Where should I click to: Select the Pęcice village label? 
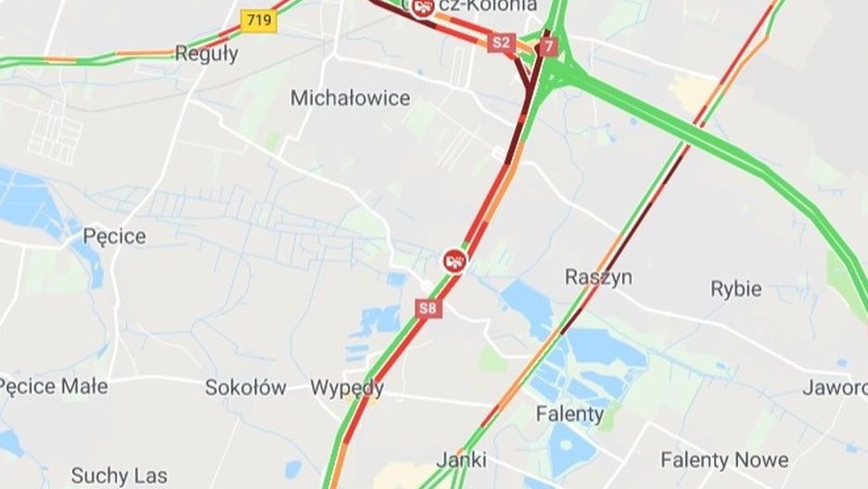(115, 237)
